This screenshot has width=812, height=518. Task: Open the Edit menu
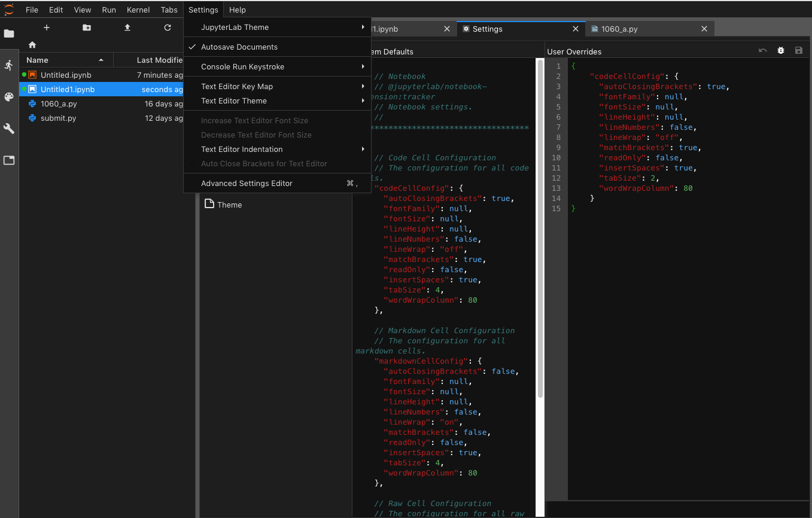click(x=56, y=10)
